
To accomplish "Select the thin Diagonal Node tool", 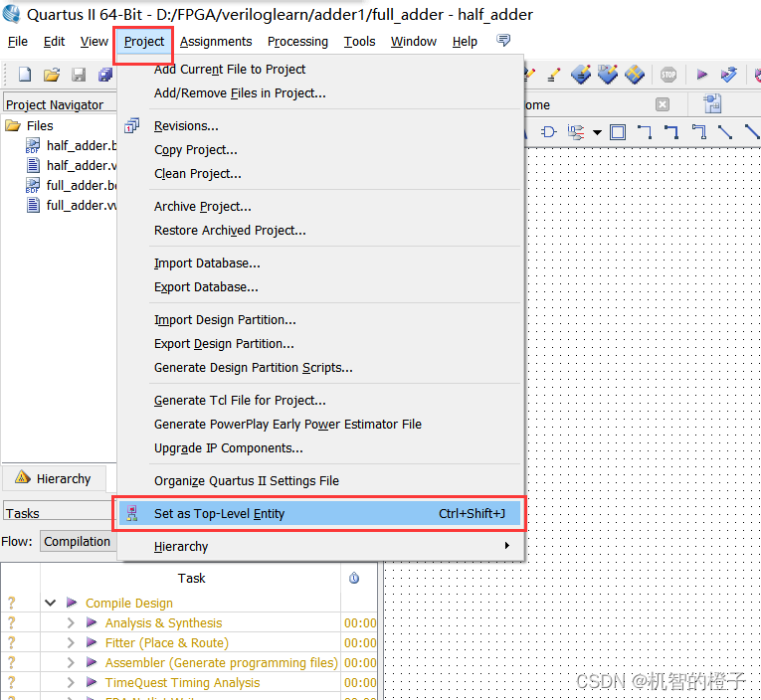I will point(725,132).
